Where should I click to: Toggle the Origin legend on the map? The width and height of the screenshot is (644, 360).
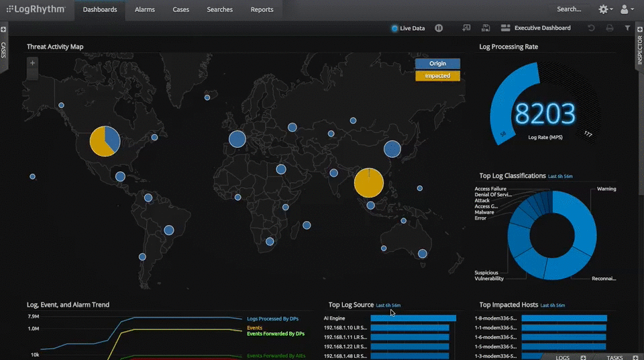coord(437,64)
